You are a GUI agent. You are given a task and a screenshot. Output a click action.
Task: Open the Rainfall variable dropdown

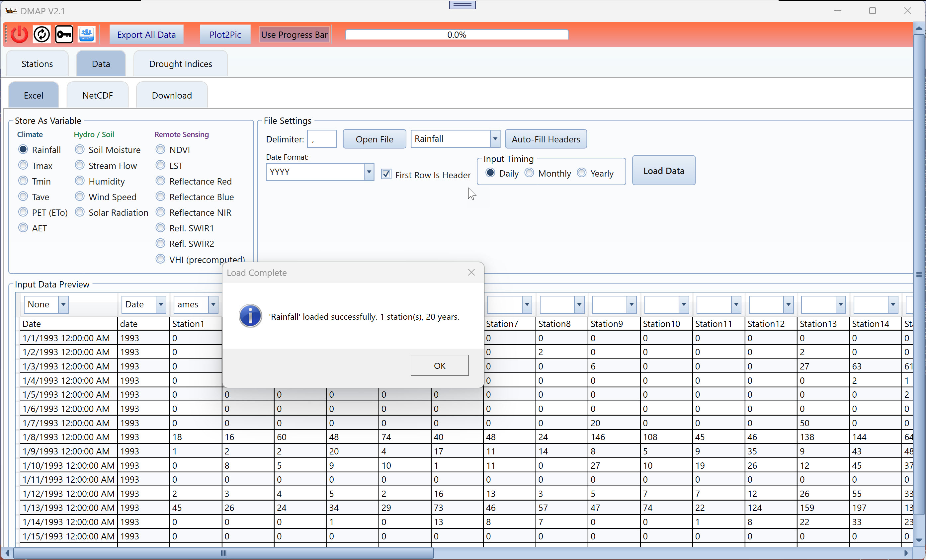pos(495,139)
